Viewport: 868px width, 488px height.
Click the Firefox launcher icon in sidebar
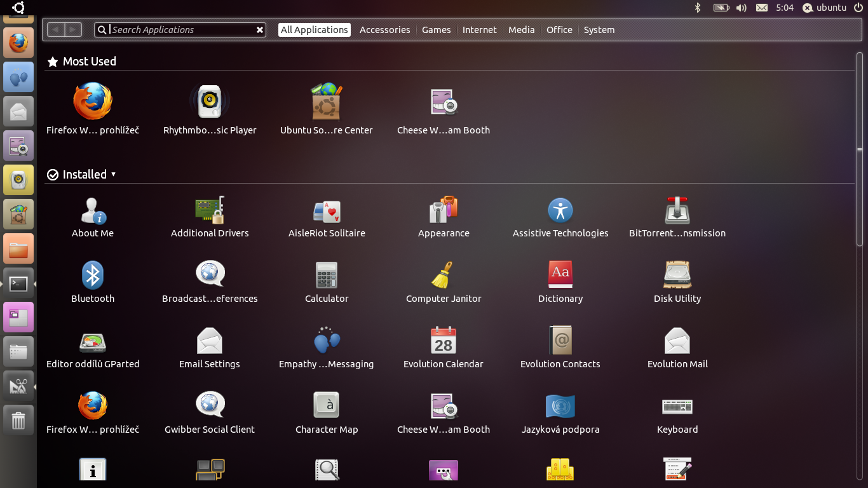[x=18, y=44]
